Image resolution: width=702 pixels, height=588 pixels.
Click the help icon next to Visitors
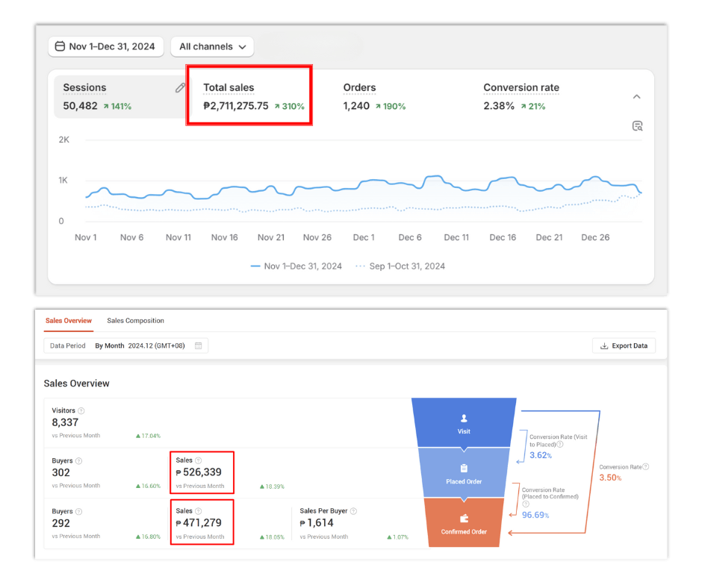81,410
